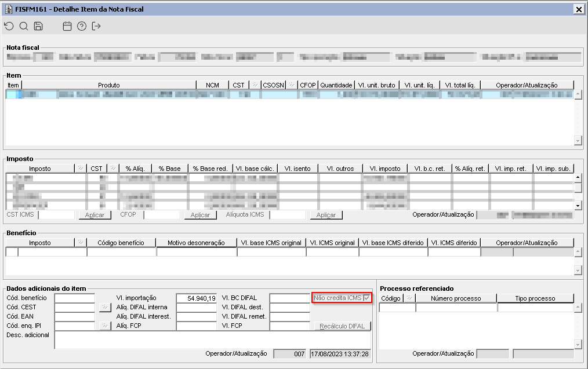The width and height of the screenshot is (588, 369).
Task: Click the Vl. imposto column header
Action: coord(385,169)
